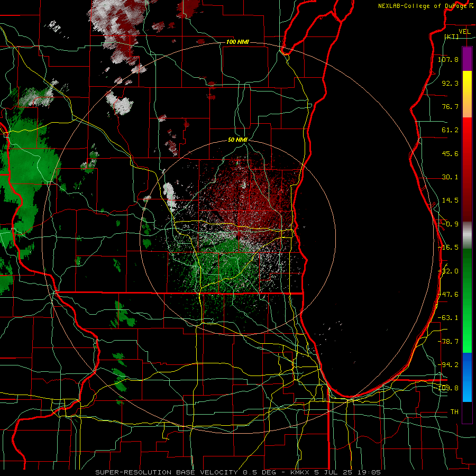
Task: Pick the gray near-zero segment of color bar
Action: point(467,235)
